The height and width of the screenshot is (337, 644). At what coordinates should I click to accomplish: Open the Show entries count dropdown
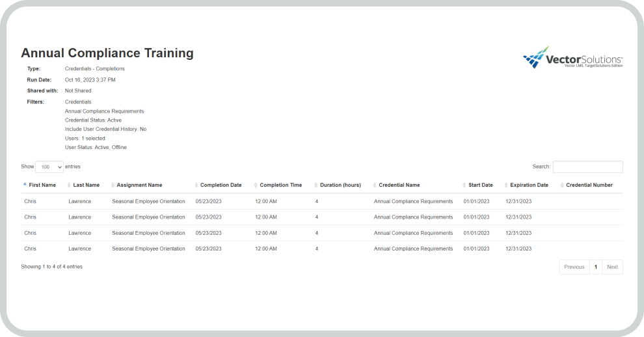point(49,167)
